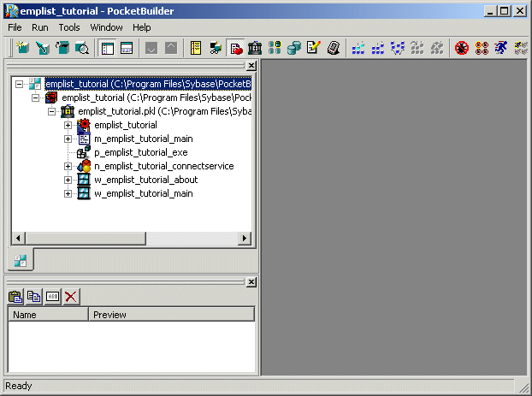The height and width of the screenshot is (396, 532).
Task: Expand the w_emplist_tutorial_main node
Action: click(x=68, y=194)
